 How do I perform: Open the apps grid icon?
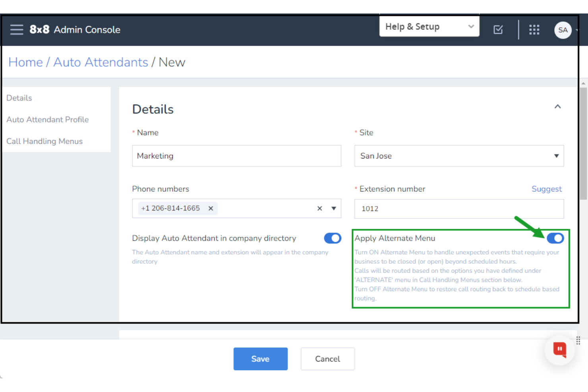(x=534, y=29)
